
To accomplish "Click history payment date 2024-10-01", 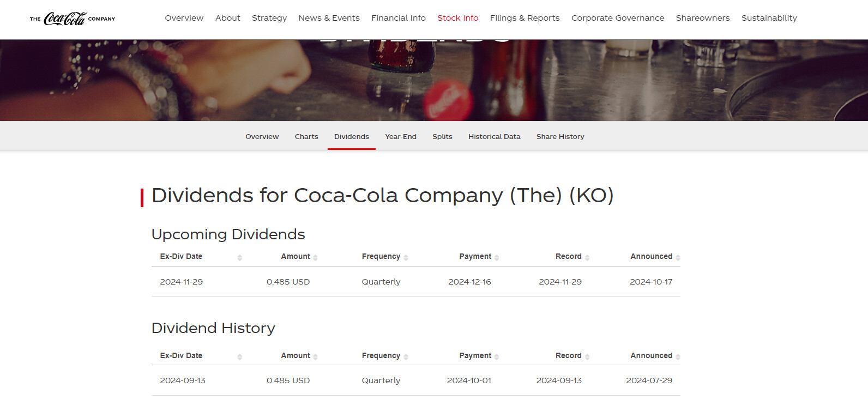I will pyautogui.click(x=469, y=380).
